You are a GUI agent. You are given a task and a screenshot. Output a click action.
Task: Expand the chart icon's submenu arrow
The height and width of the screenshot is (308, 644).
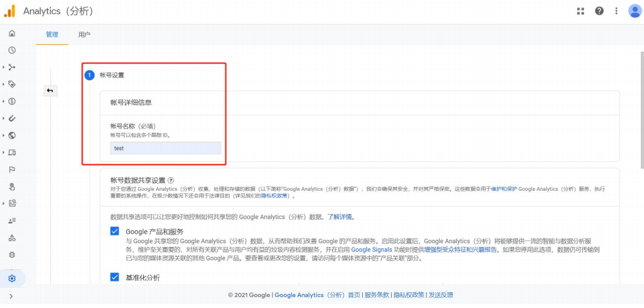3,203
